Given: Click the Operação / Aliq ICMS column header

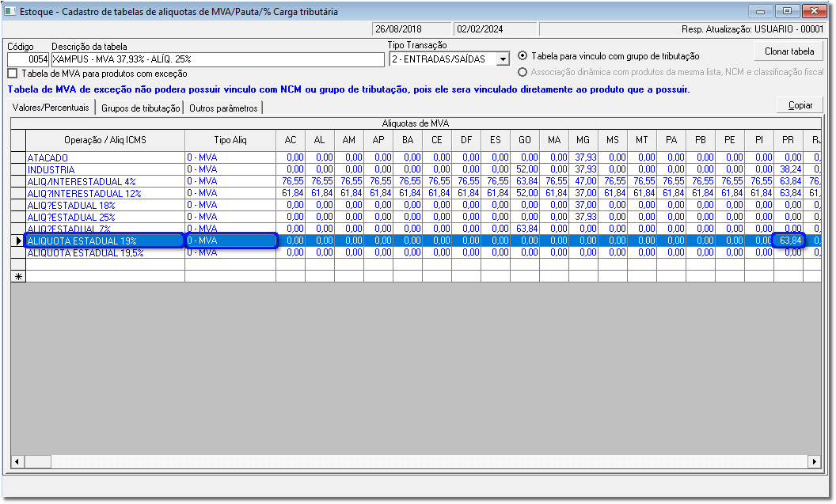Looking at the screenshot, I should pyautogui.click(x=105, y=140).
